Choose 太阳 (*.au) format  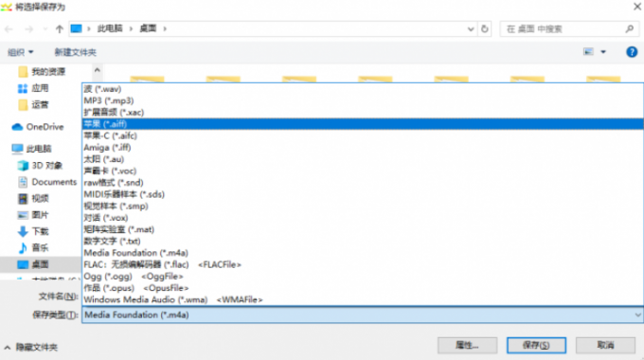pyautogui.click(x=363, y=159)
